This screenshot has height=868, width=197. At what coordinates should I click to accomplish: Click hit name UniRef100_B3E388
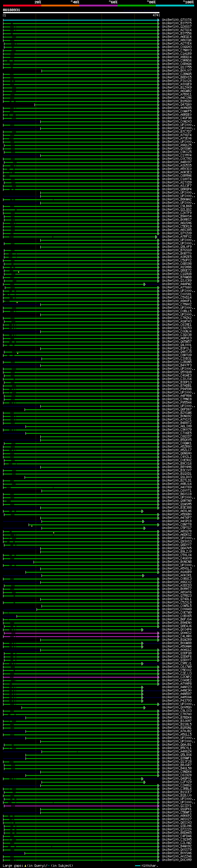click(x=177, y=507)
